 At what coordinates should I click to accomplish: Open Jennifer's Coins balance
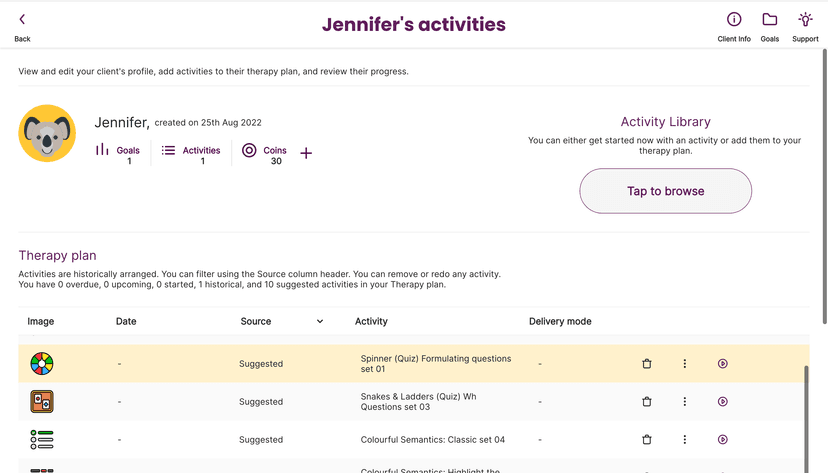[264, 154]
